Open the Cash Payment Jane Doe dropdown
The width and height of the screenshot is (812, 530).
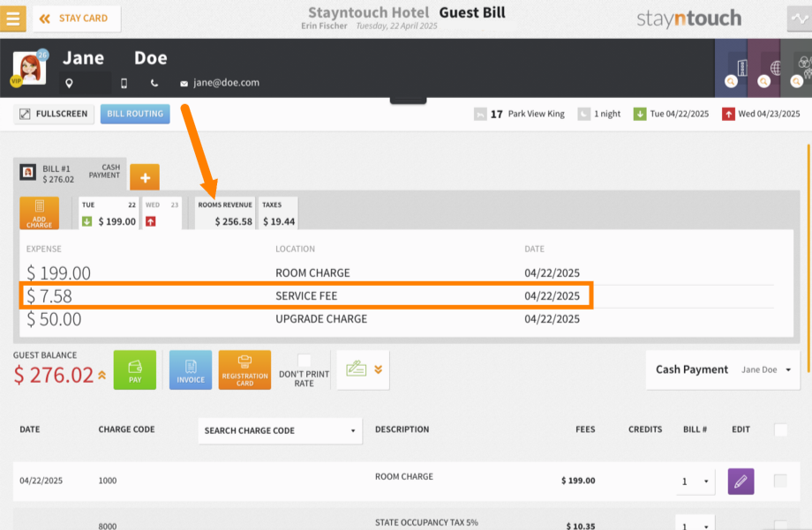[x=723, y=370]
